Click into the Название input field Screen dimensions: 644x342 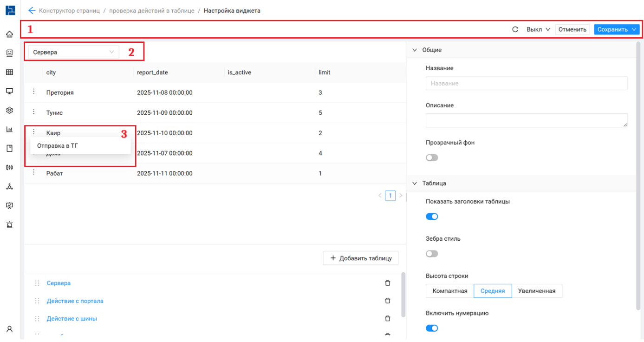pos(526,83)
